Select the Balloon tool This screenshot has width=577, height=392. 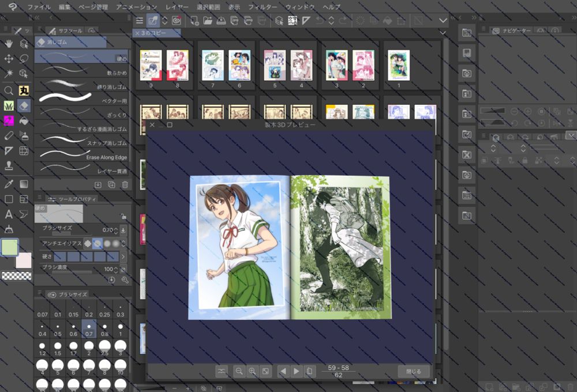pos(24,214)
